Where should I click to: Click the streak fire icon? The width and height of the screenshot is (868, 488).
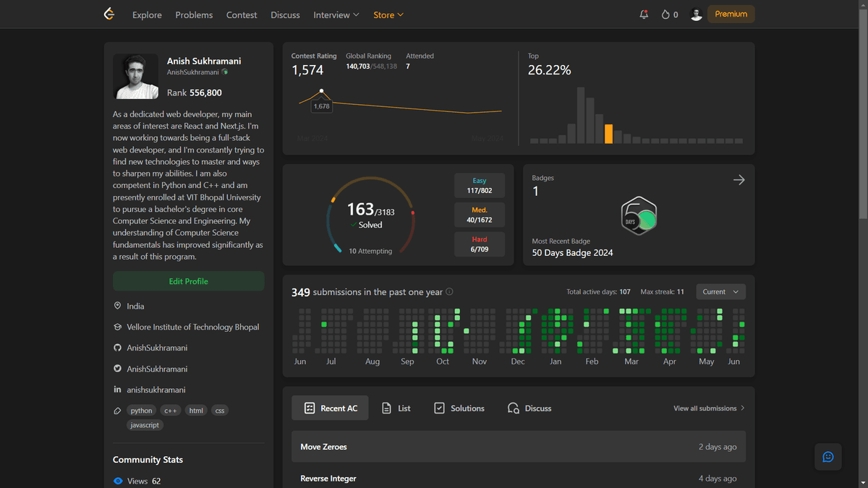pos(665,14)
